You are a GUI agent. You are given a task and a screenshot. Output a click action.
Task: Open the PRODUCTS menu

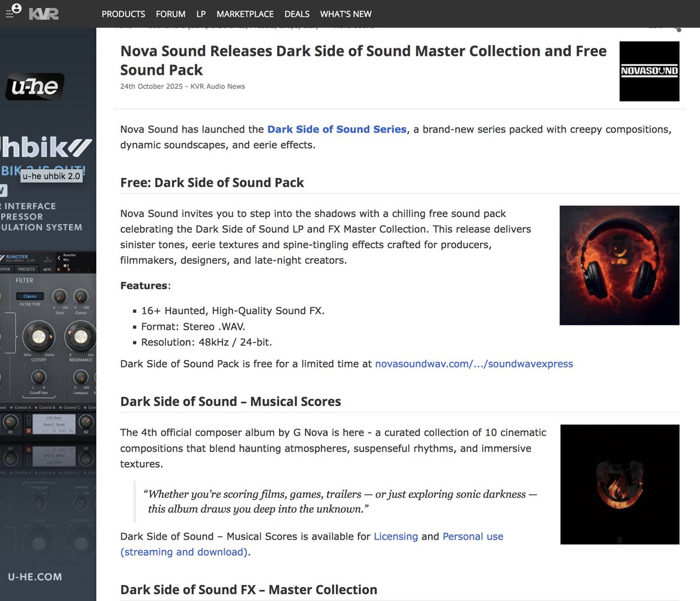(123, 14)
